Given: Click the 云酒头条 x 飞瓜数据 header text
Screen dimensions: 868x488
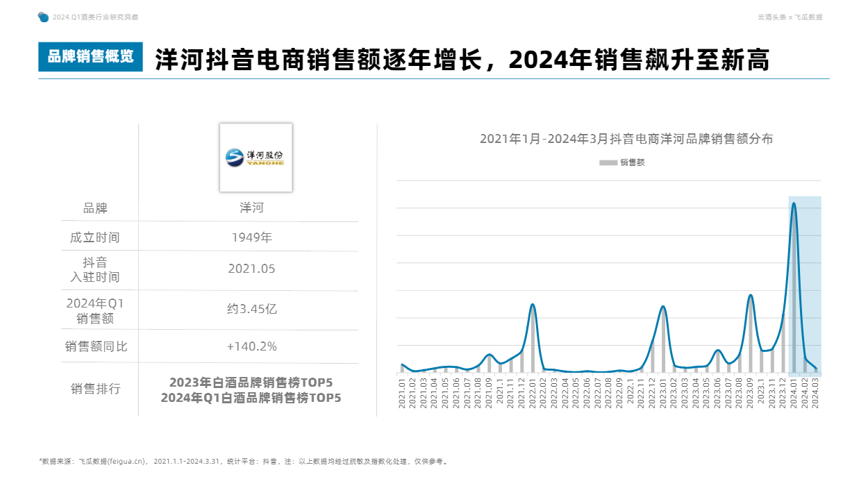Looking at the screenshot, I should 790,17.
